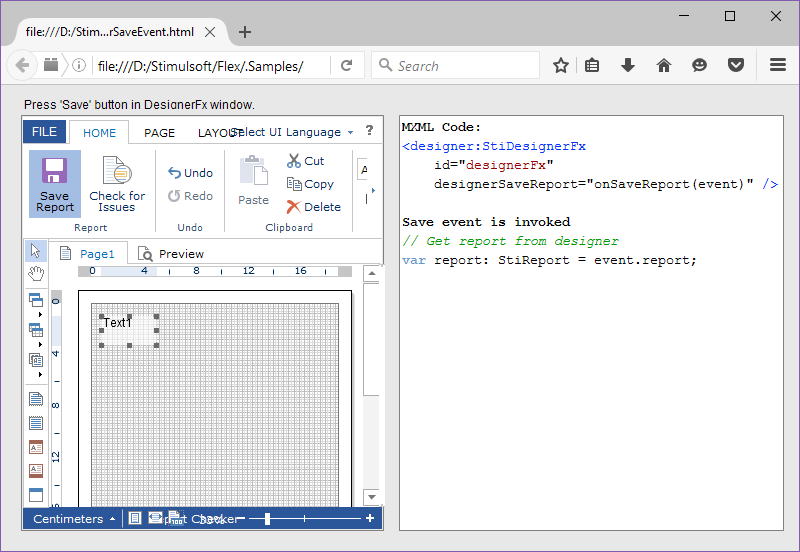Open the Pocket icon
Image resolution: width=800 pixels, height=552 pixels.
[736, 65]
